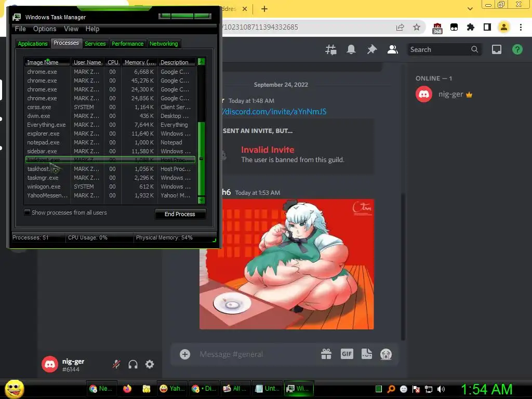
Task: Open Chrome three-dot menu
Action: tap(521, 27)
